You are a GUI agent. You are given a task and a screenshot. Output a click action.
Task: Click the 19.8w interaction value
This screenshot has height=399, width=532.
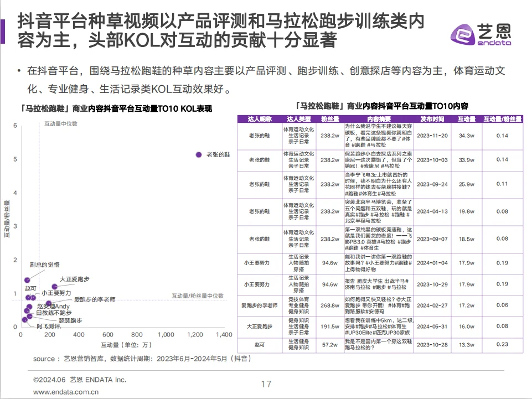point(467,211)
